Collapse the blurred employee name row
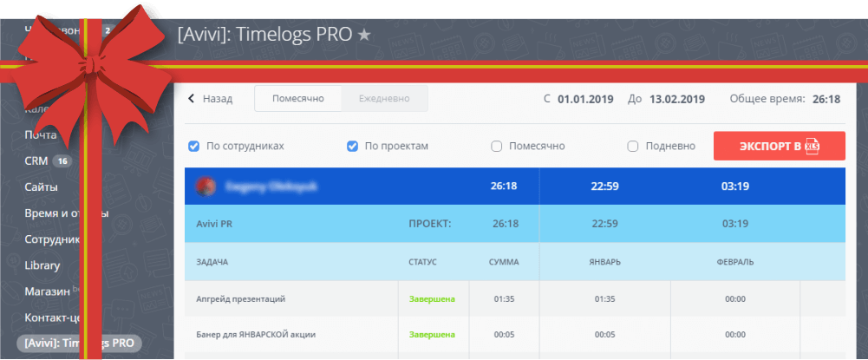 (515, 187)
